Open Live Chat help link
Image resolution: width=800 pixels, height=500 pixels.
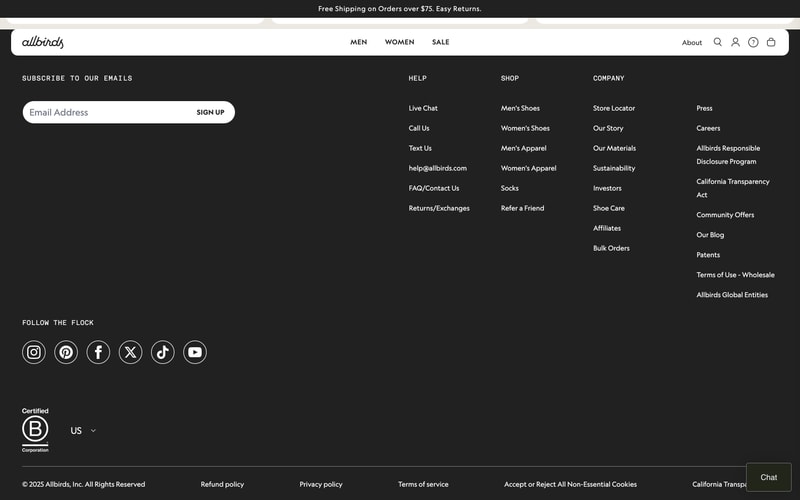pos(423,108)
